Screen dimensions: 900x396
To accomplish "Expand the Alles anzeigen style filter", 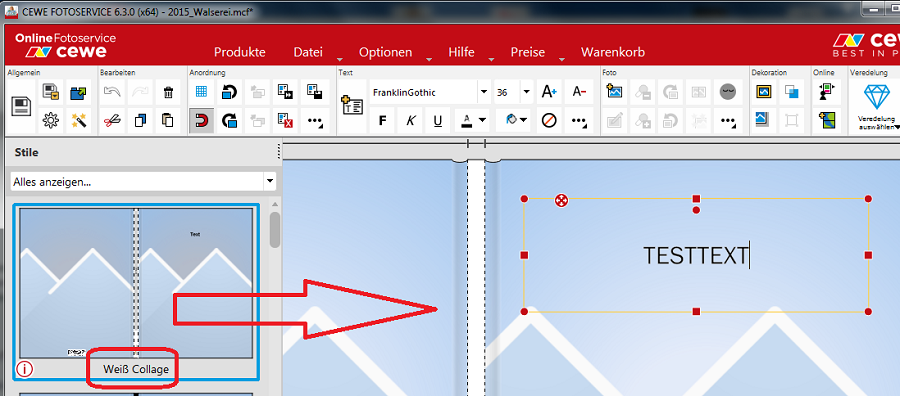I will click(x=143, y=182).
